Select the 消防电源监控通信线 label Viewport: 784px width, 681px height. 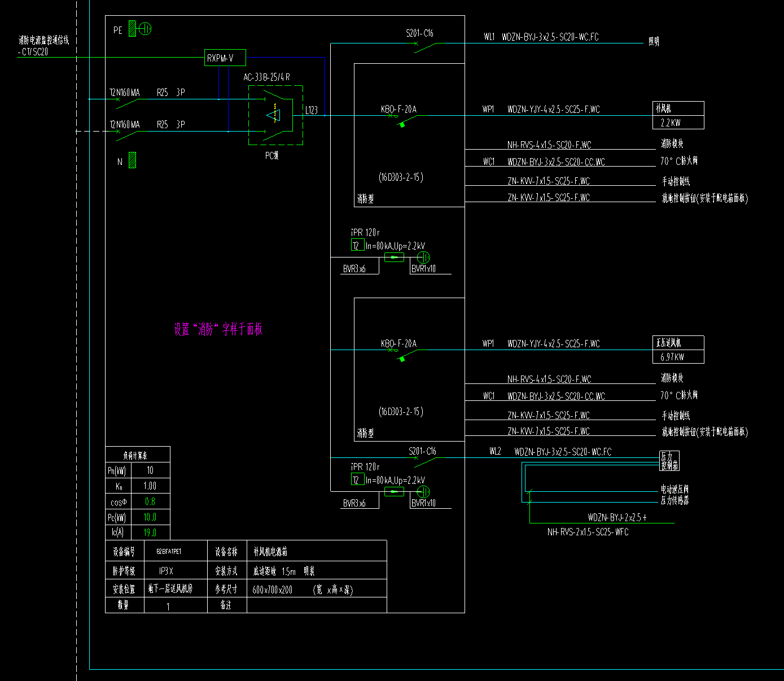click(x=43, y=40)
